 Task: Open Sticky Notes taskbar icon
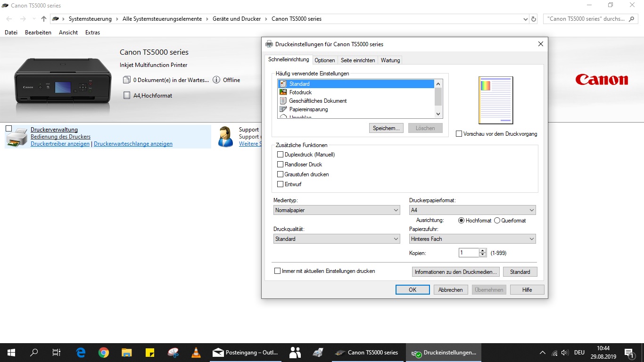(150, 353)
